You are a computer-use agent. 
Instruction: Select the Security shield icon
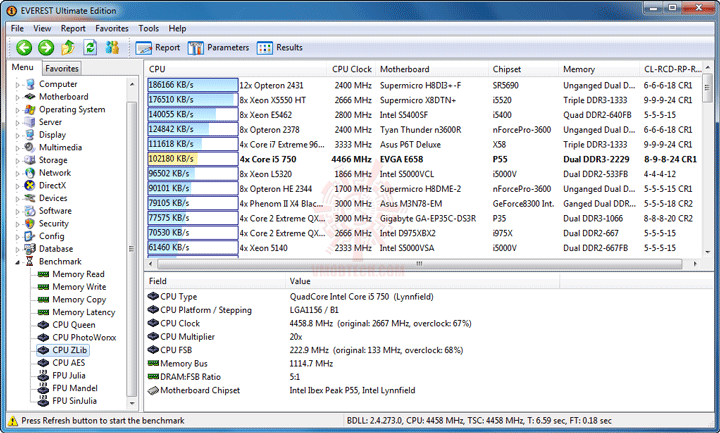(30, 224)
